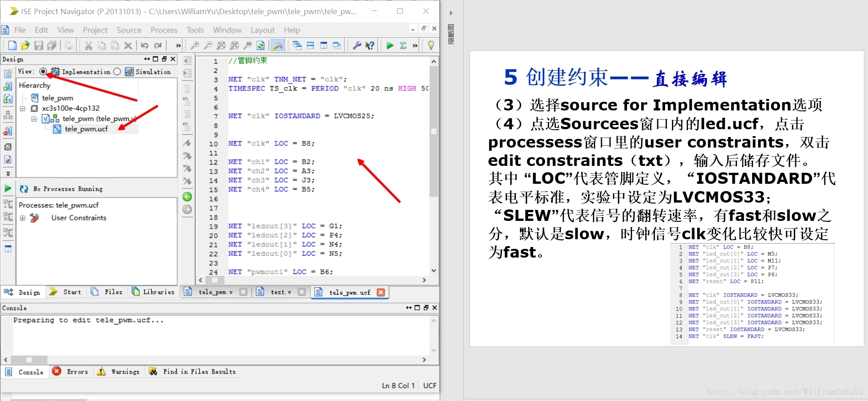Viewport: 868px width, 401px height.
Task: Click the console horizontal scrollbar thumb
Action: point(29,360)
